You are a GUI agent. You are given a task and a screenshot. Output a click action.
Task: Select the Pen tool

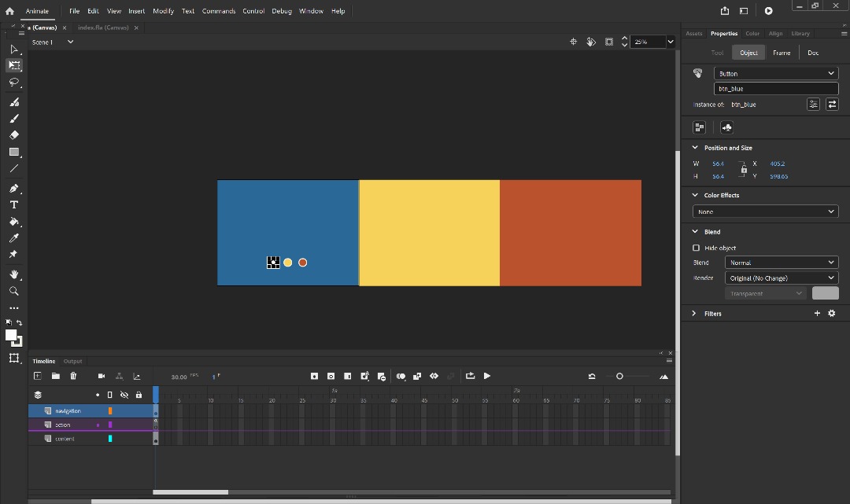pos(14,189)
